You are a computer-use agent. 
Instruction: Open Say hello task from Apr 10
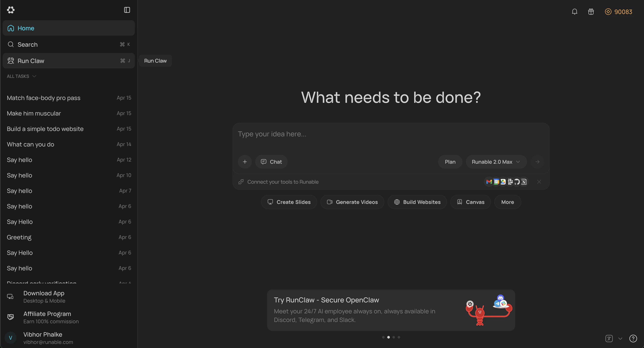[x=68, y=175]
